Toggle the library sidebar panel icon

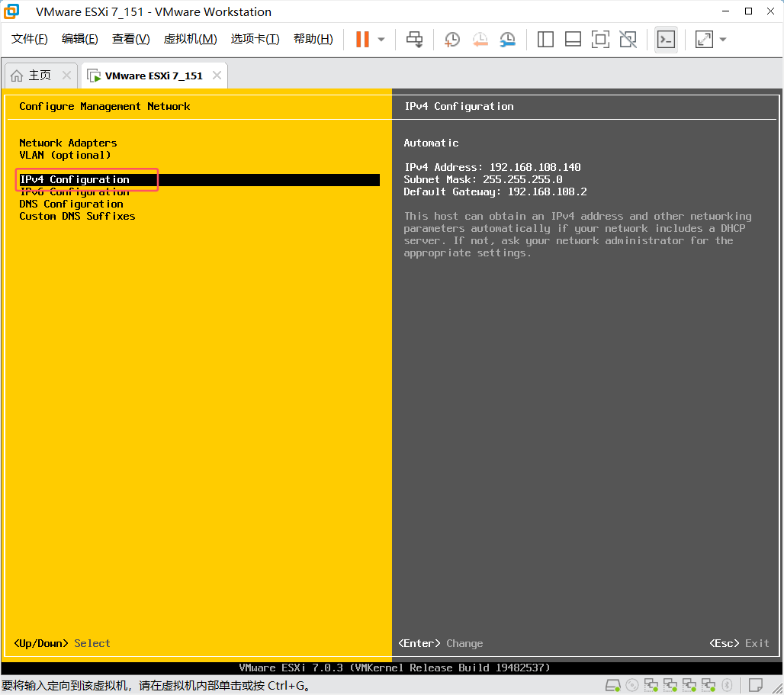point(545,39)
